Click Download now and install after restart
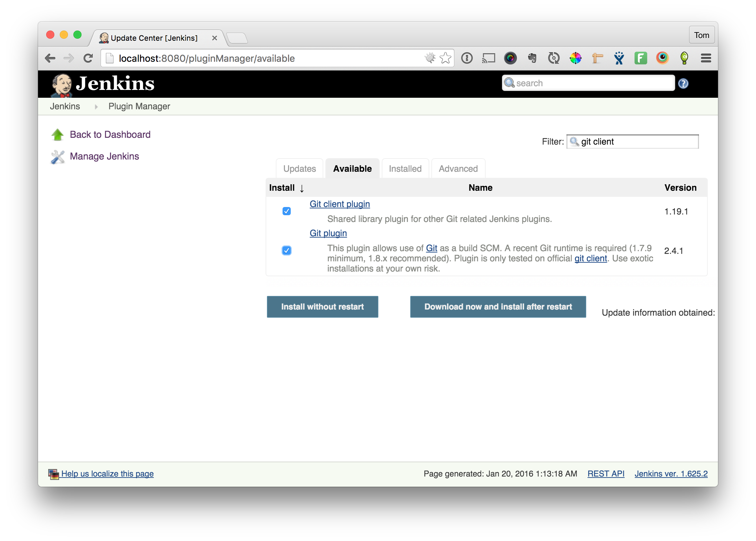The width and height of the screenshot is (756, 541). point(498,307)
